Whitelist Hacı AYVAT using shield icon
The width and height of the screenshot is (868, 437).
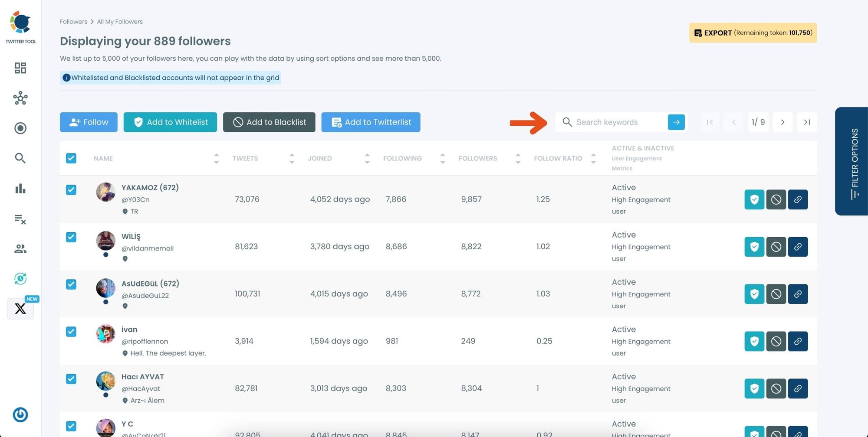point(754,388)
